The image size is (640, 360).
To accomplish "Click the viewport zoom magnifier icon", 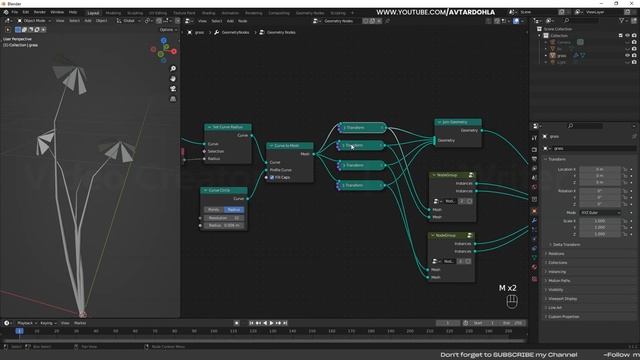I will 173,69.
